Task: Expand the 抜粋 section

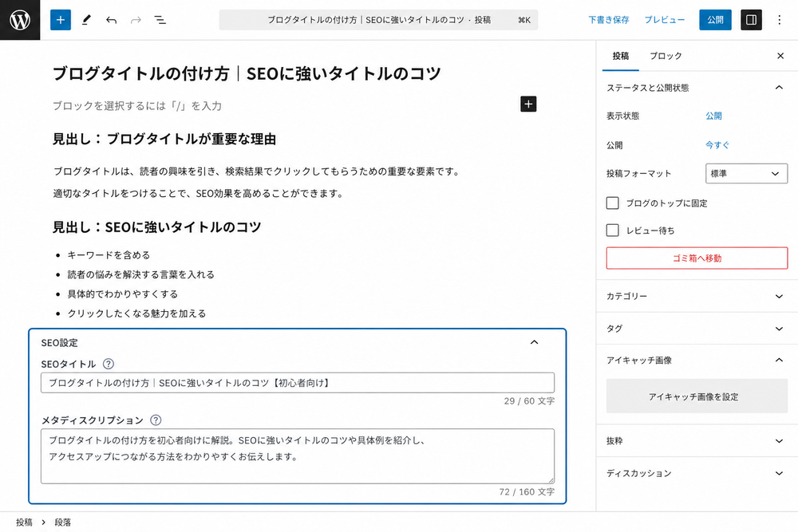Action: point(697,441)
